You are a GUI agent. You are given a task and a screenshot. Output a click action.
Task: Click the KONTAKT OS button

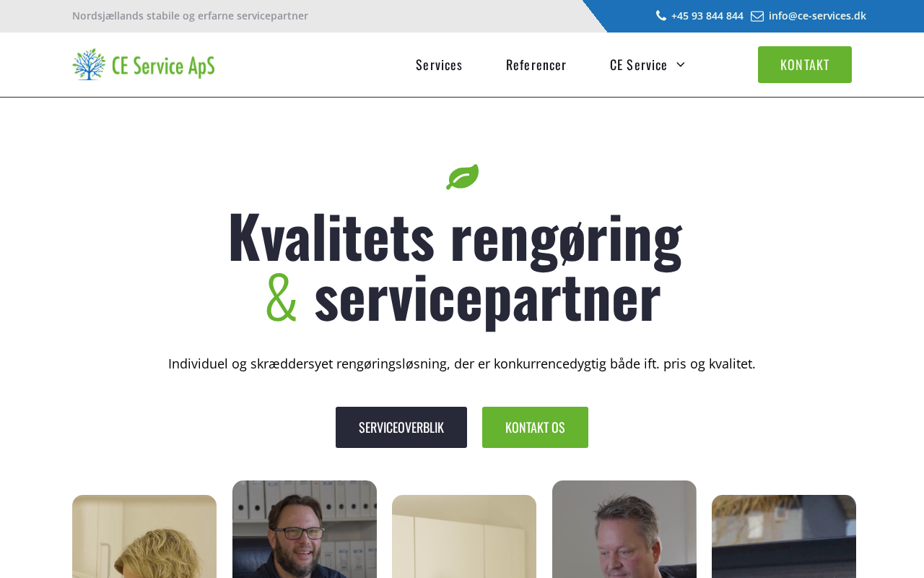point(535,427)
